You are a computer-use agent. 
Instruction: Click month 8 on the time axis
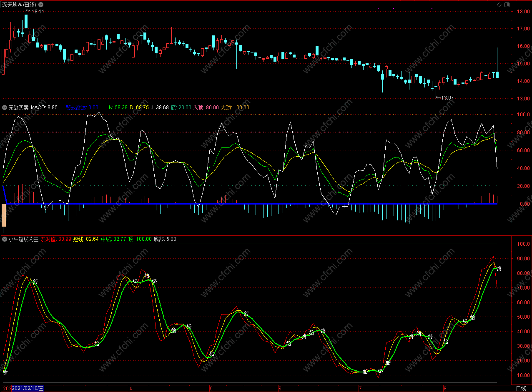tap(445, 388)
